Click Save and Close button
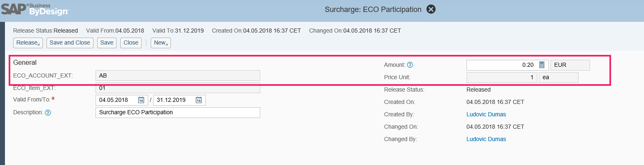644x165 pixels. (x=70, y=43)
